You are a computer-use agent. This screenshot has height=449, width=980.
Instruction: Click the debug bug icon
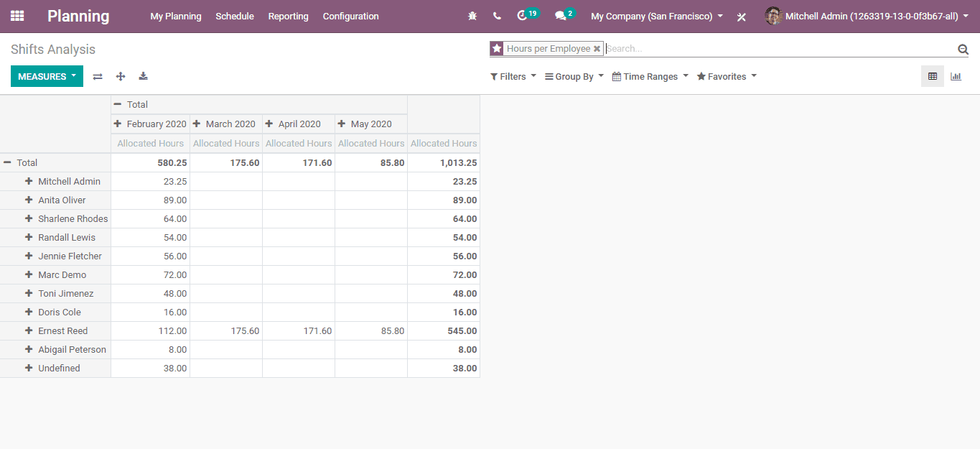tap(472, 16)
